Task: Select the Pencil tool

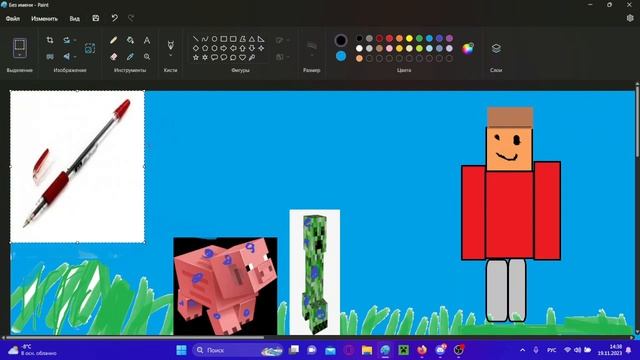Action: (113, 40)
